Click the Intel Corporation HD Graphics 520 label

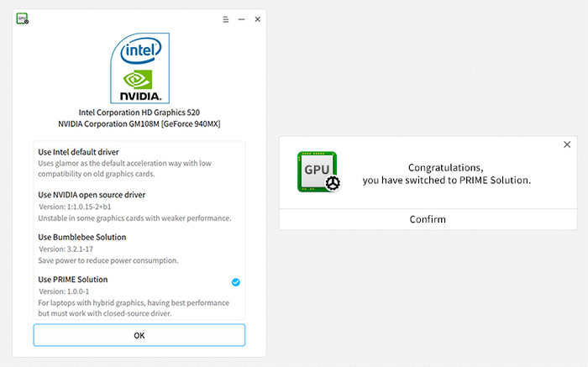coord(139,112)
